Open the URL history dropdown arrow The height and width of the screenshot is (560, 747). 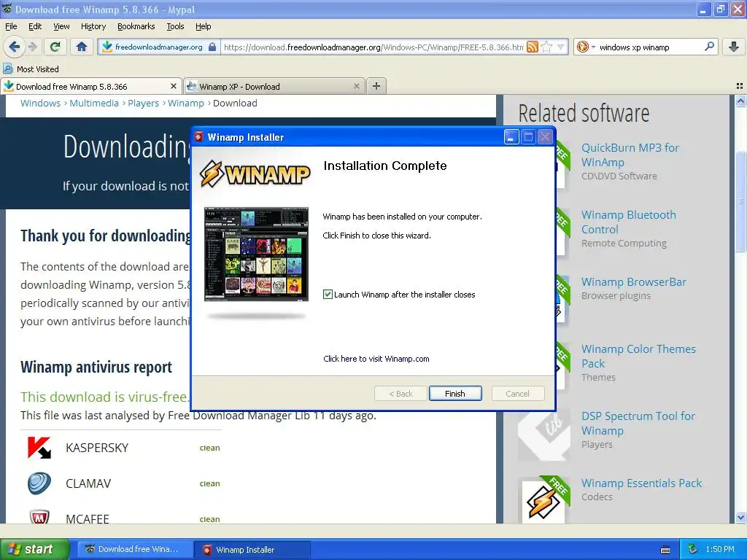pos(561,47)
